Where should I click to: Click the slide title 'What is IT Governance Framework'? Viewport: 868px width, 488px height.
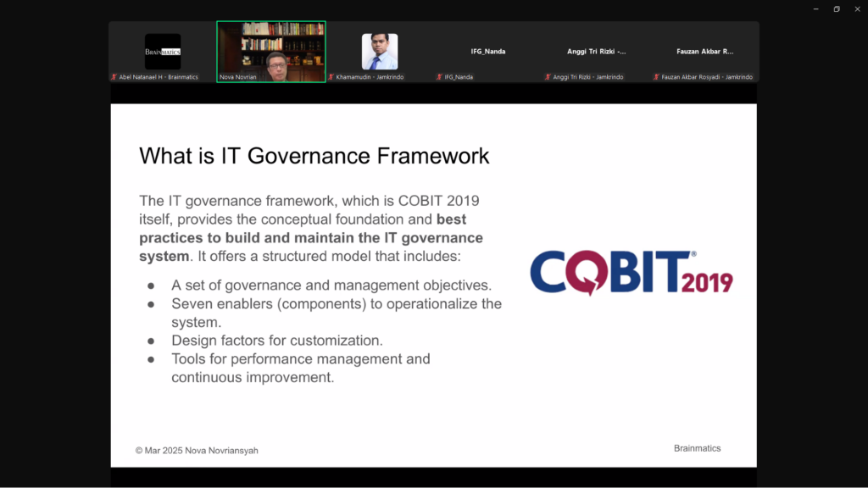point(314,156)
